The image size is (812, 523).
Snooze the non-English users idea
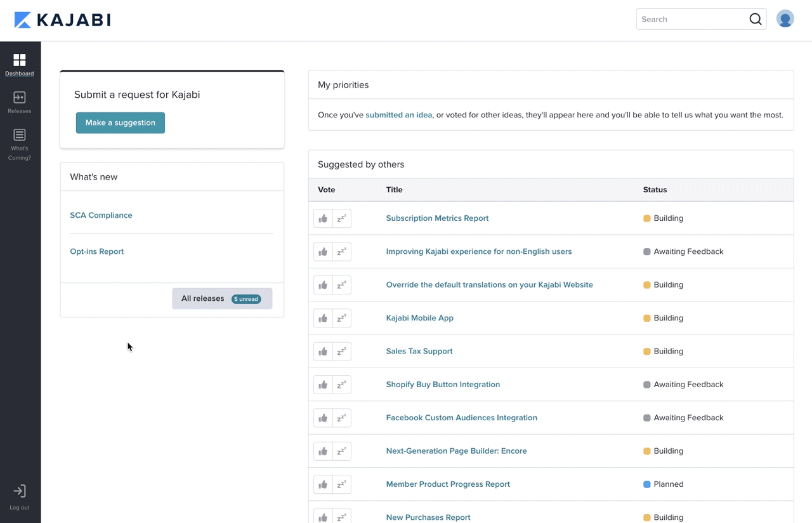pos(342,252)
